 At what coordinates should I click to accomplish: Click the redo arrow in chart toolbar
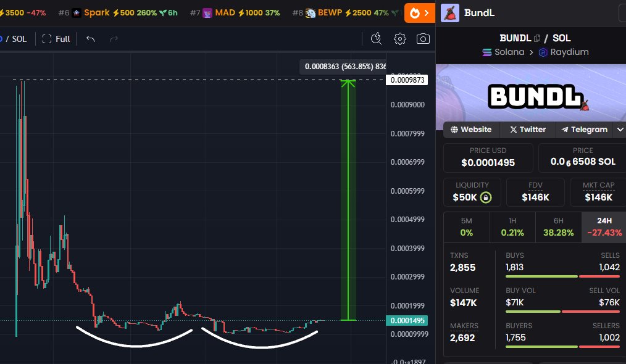pyautogui.click(x=114, y=39)
